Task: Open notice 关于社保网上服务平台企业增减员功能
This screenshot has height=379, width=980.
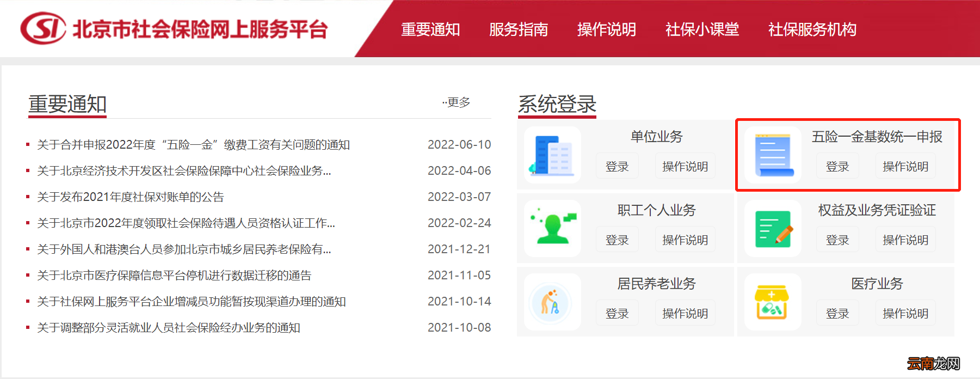Action: pyautogui.click(x=192, y=302)
